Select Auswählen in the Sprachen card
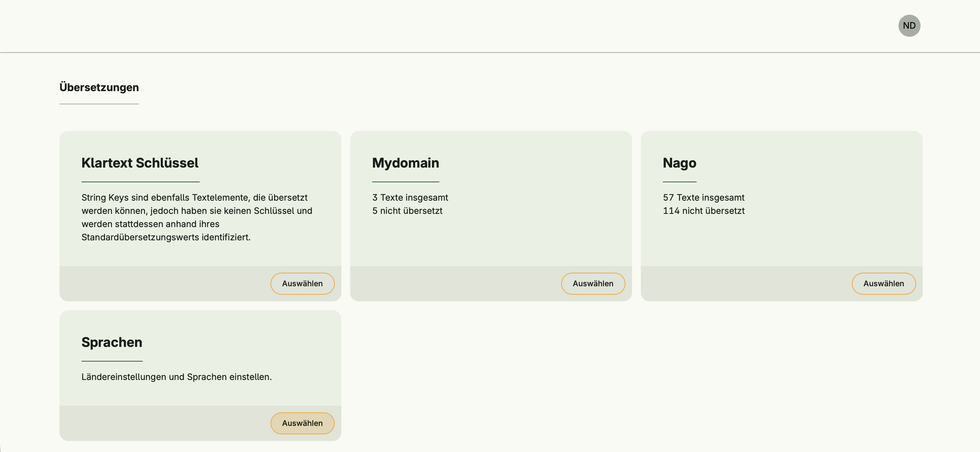Screen dimensions: 980x452 pos(302,423)
